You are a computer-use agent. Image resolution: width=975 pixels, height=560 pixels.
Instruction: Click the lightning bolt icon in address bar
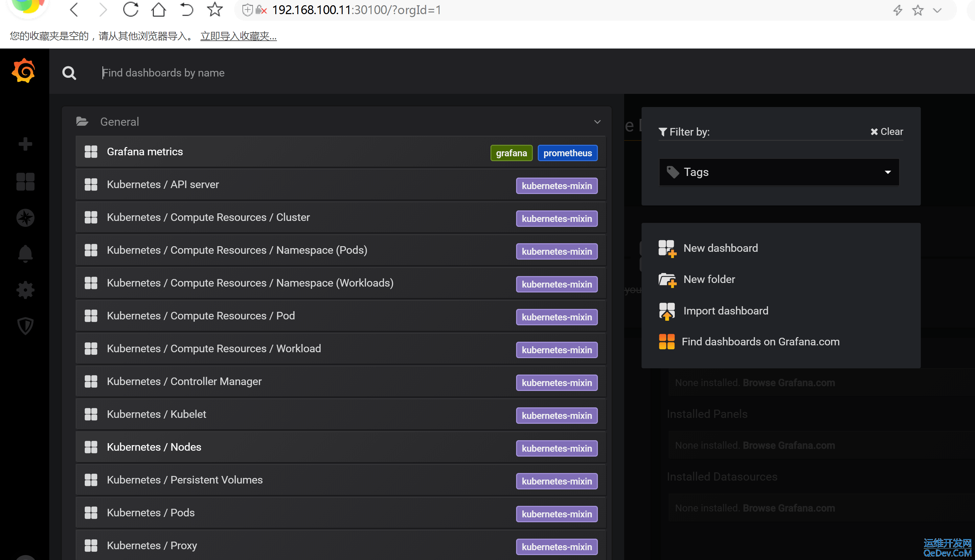point(897,10)
